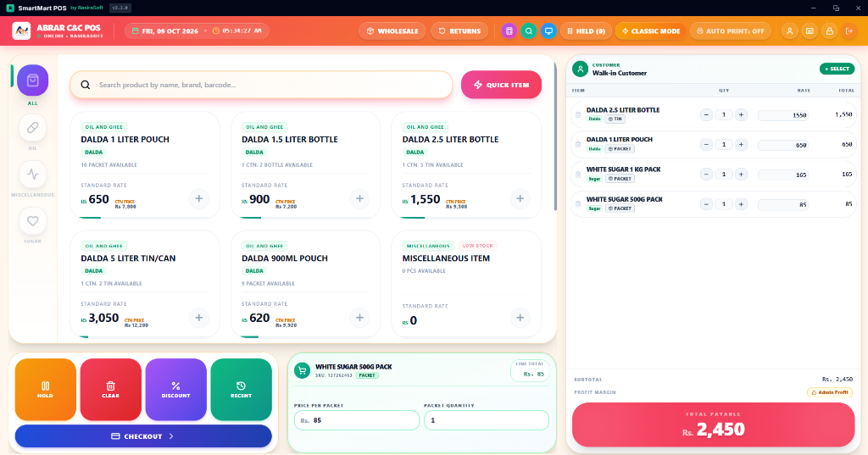
Task: Add MISCELLANEOUS ITEM with plus icon
Action: coord(520,318)
